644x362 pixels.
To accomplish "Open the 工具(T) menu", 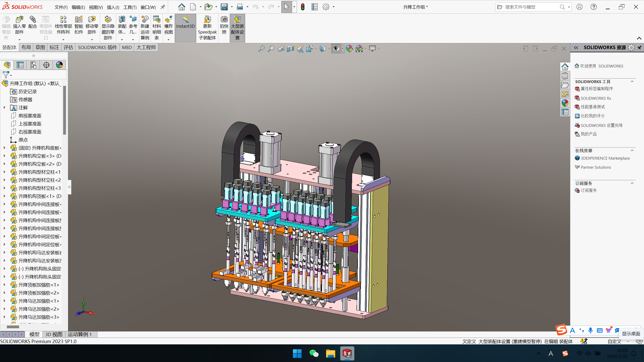I will (130, 7).
